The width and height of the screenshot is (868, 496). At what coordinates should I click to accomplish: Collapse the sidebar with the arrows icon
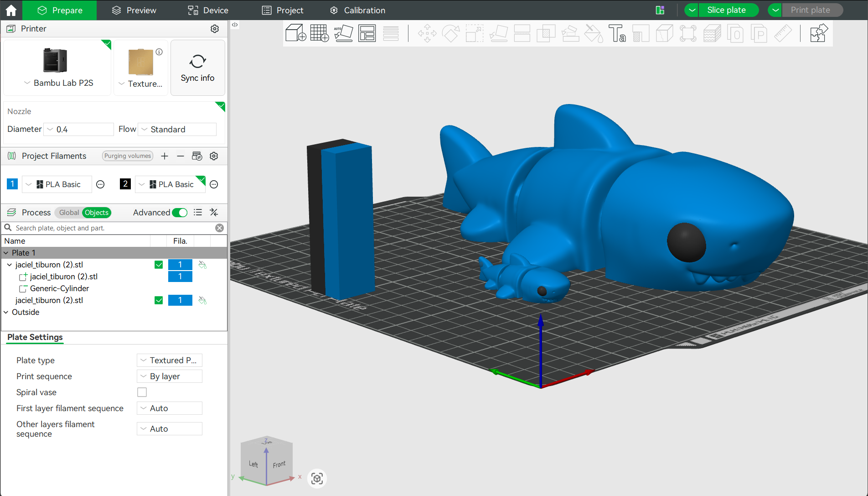coord(235,25)
